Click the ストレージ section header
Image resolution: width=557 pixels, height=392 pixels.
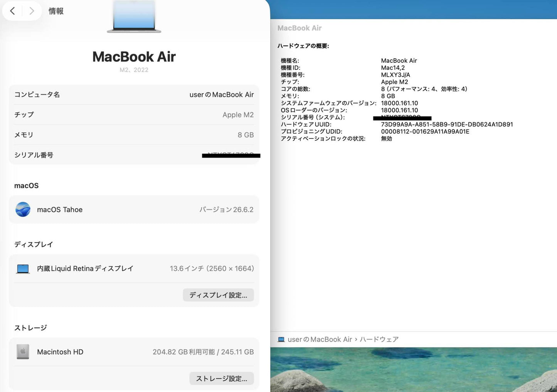30,328
